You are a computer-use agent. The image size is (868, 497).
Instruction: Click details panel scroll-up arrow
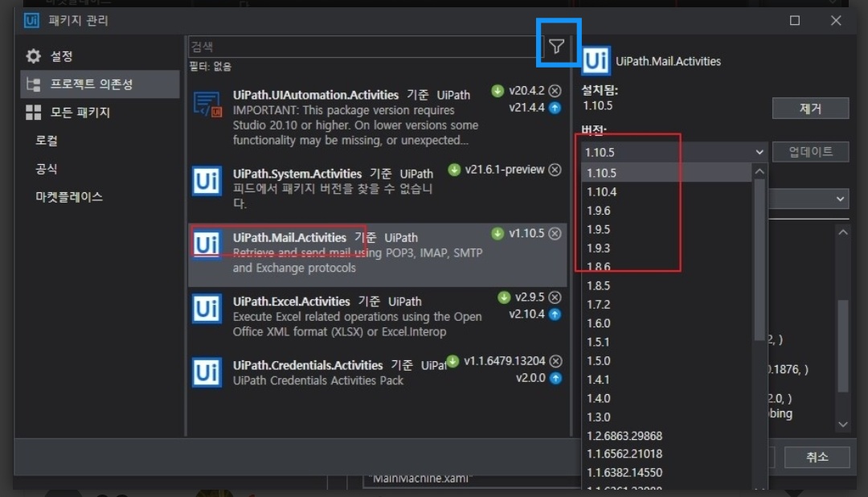pyautogui.click(x=843, y=232)
